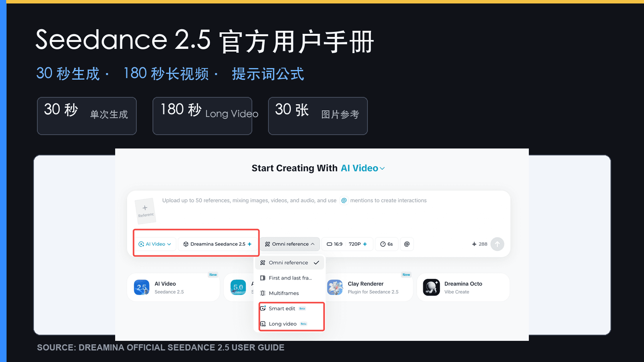Select First and last frame option
Viewport: 644px width, 362px height.
pos(290,278)
